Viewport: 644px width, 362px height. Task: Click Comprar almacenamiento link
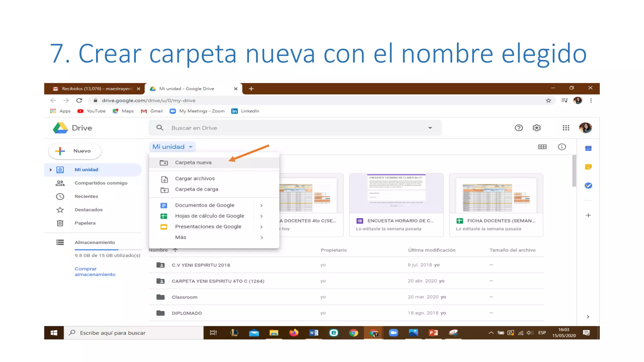95,271
